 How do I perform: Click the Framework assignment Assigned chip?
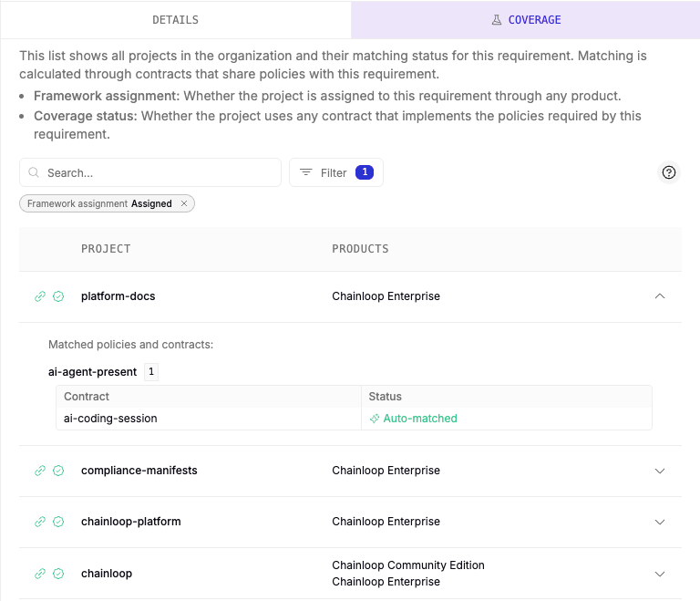tap(107, 203)
